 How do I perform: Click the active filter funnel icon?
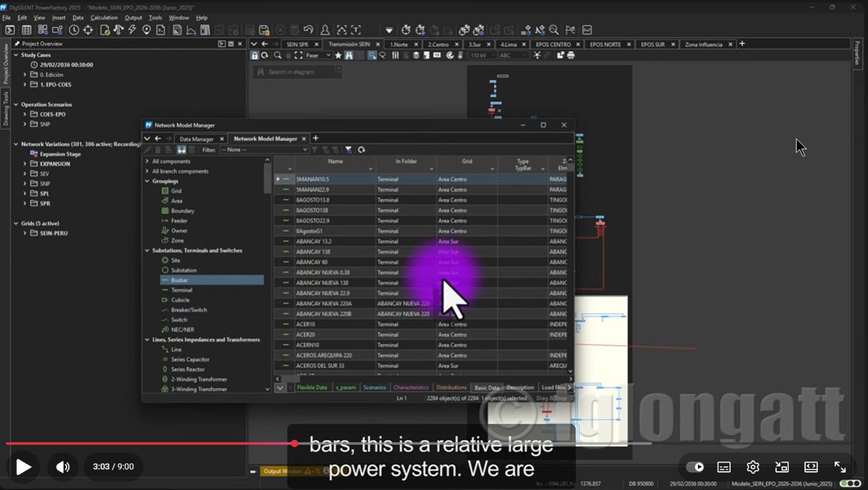click(348, 150)
